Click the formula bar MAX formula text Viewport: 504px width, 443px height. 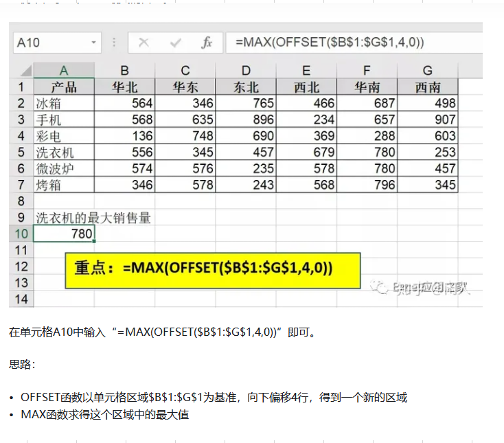[x=330, y=43]
